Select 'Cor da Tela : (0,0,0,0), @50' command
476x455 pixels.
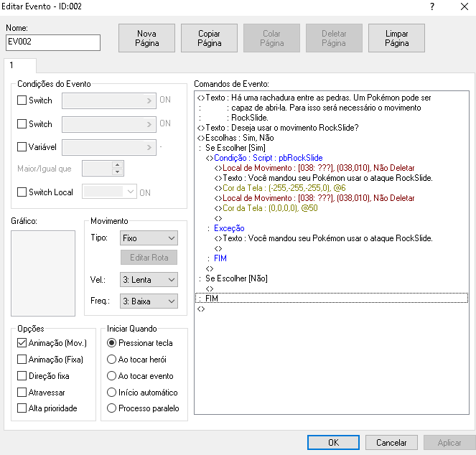point(266,208)
